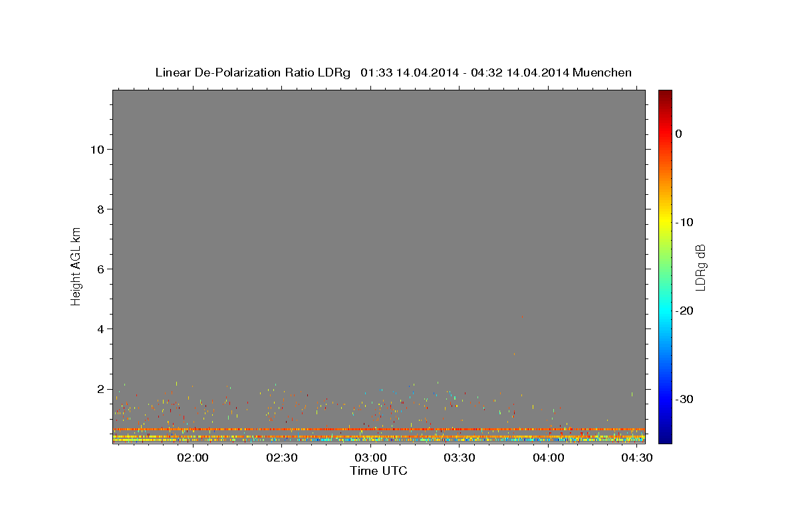Click the colorbar value -10 label
The width and height of the screenshot is (798, 532).
(x=685, y=222)
